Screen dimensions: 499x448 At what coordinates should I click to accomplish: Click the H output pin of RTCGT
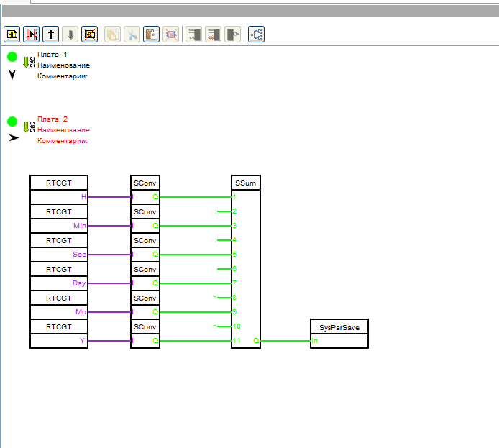pyautogui.click(x=83, y=196)
